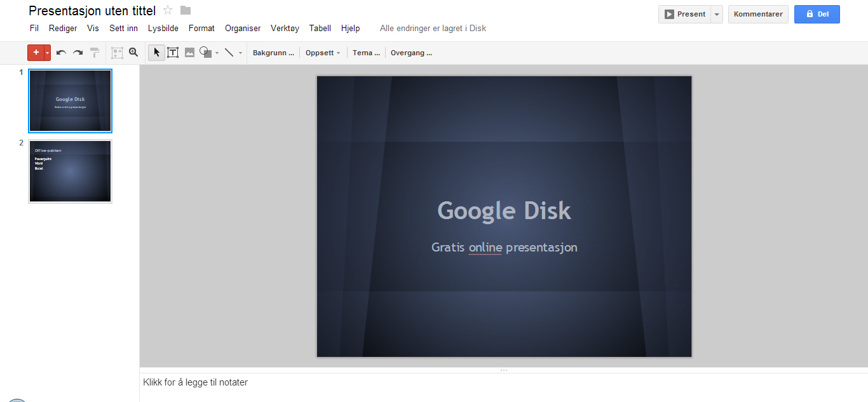Click the notes pane resize handle dots
Image resolution: width=868 pixels, height=402 pixels.
pos(504,370)
